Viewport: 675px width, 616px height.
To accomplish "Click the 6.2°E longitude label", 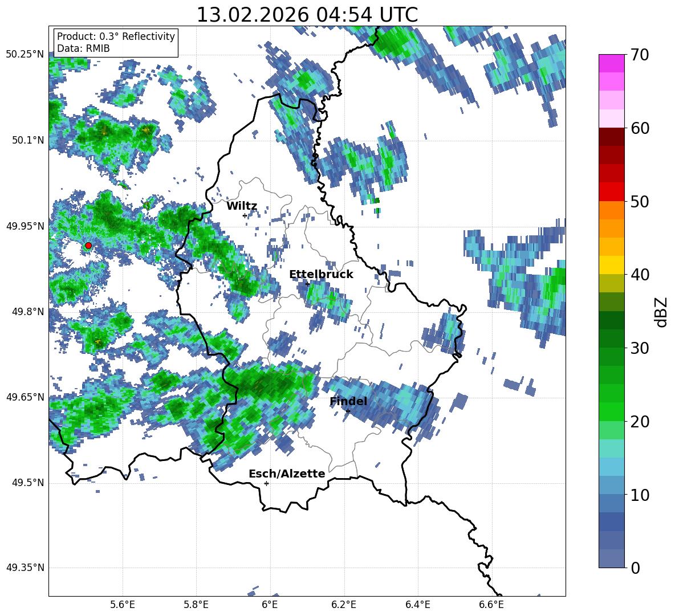I will click(344, 605).
